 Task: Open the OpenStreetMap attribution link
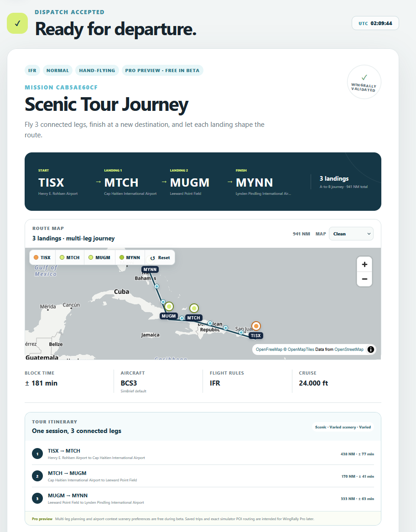point(349,349)
